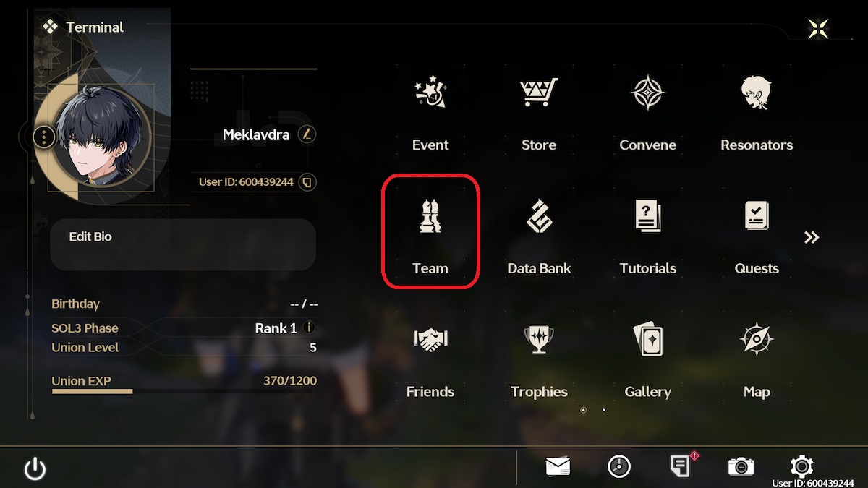Open the Trophies icon
The height and width of the screenshot is (488, 868).
point(539,338)
